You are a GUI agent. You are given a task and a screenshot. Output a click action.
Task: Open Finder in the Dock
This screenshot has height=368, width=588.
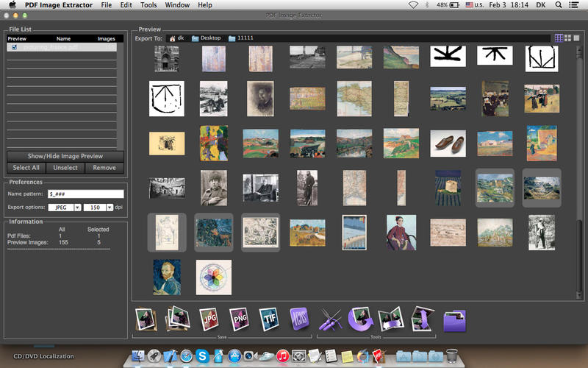[138, 355]
